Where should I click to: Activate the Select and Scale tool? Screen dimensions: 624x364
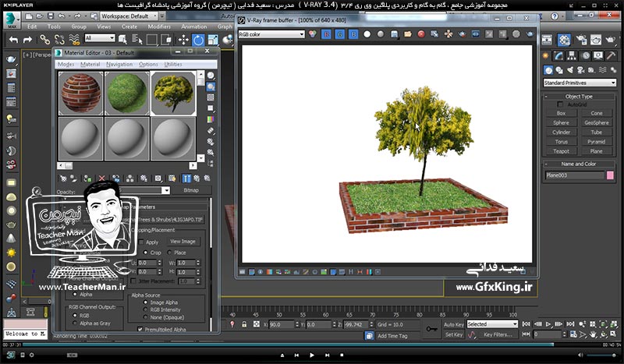click(x=213, y=40)
